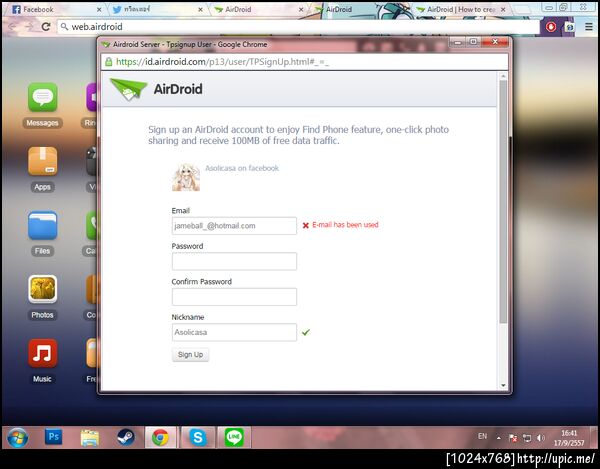Viewport: 600px width, 469px height.
Task: Switch to the AirDroid How to create tab
Action: tap(461, 9)
